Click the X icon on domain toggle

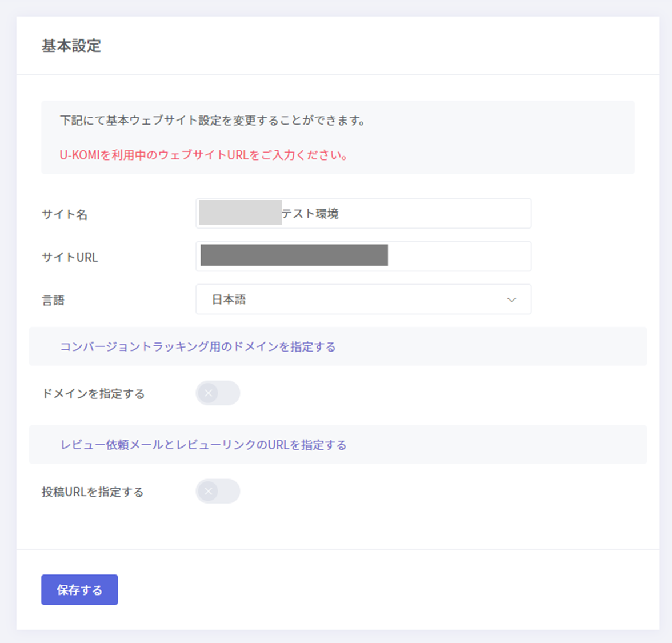click(x=209, y=393)
